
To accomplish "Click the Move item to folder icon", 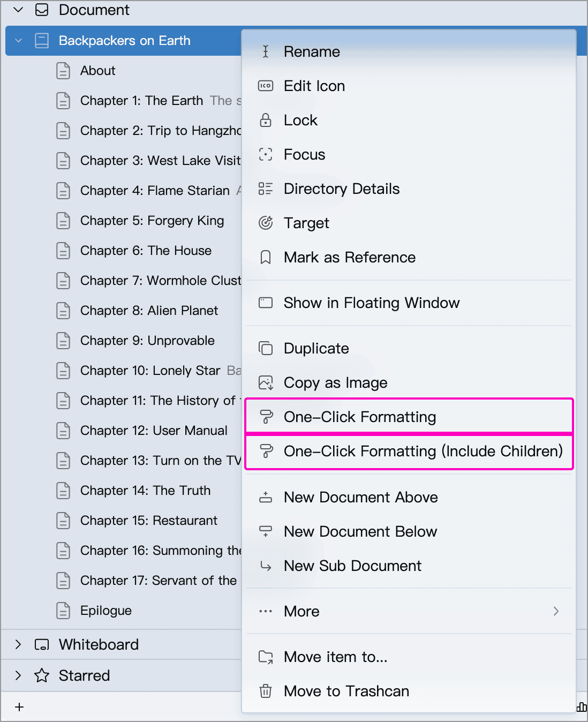I will pyautogui.click(x=266, y=657).
